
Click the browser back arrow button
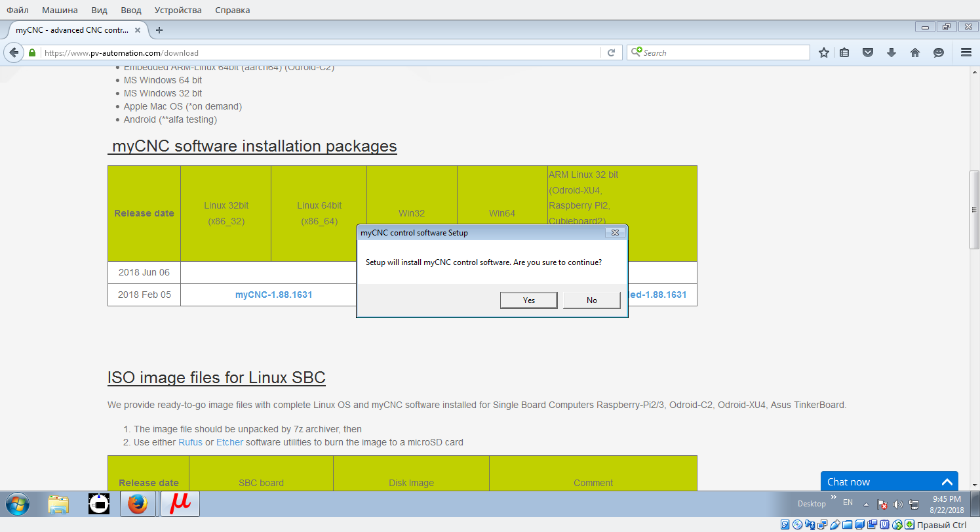(13, 52)
